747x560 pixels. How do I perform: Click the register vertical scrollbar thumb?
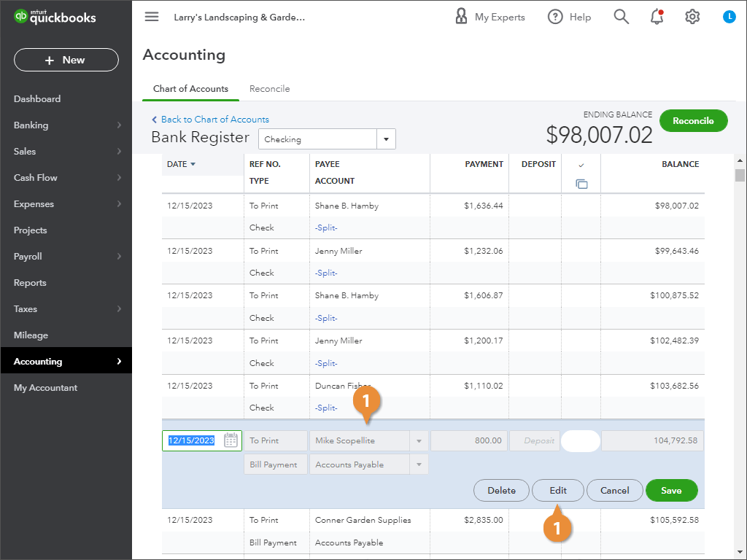pos(740,175)
